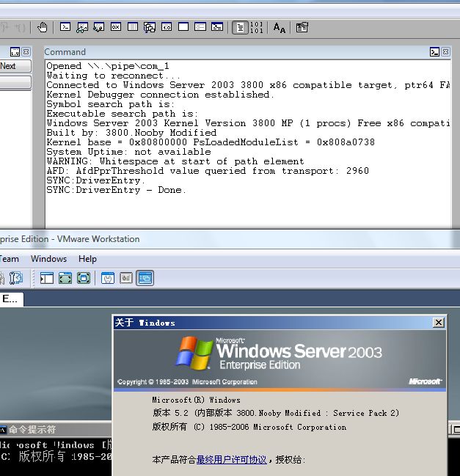Click 'SYNC:DriverEntry - Done.' output line
The image size is (460, 476).
116,190
